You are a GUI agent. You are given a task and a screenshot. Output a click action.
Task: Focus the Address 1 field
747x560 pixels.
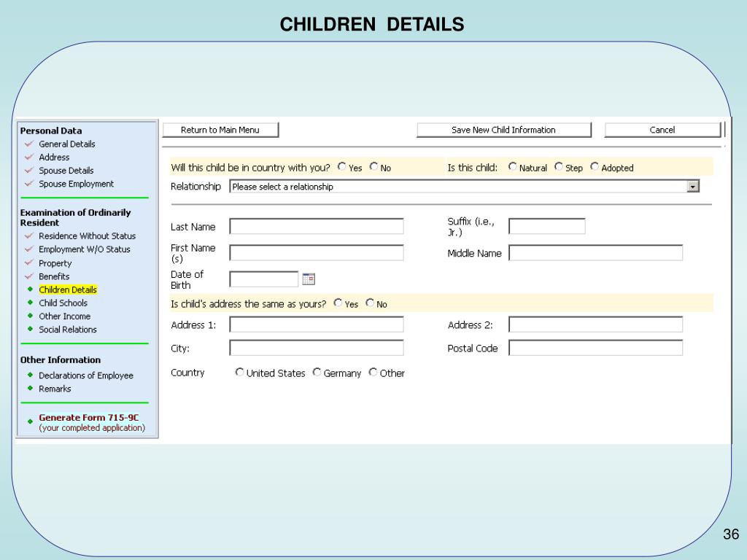pyautogui.click(x=317, y=324)
